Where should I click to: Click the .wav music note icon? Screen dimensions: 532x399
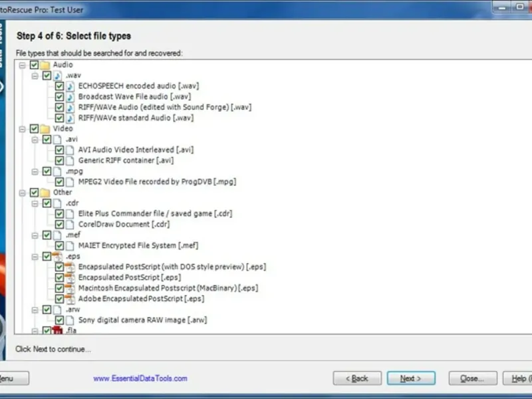[57, 75]
